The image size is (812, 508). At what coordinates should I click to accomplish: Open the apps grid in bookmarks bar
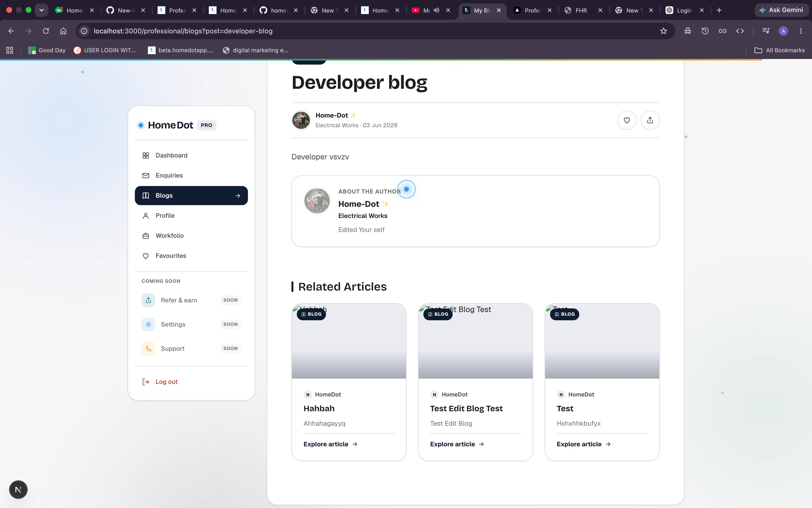(10, 50)
